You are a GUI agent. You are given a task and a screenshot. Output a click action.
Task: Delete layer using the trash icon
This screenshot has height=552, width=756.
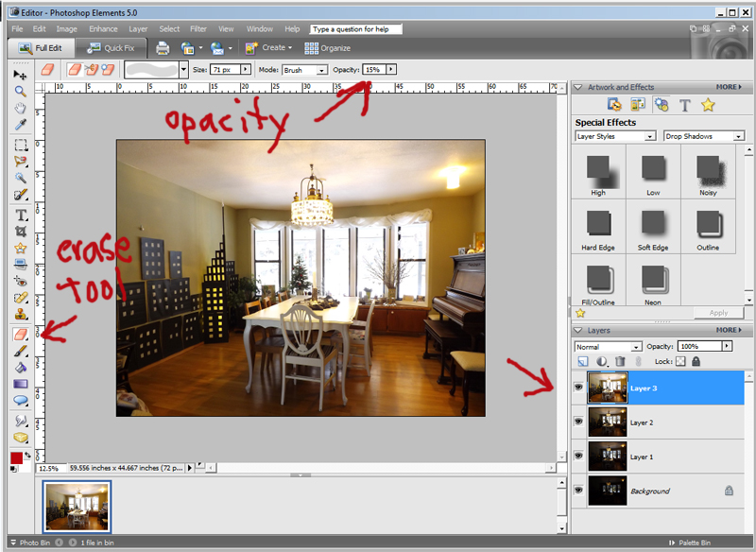(621, 361)
